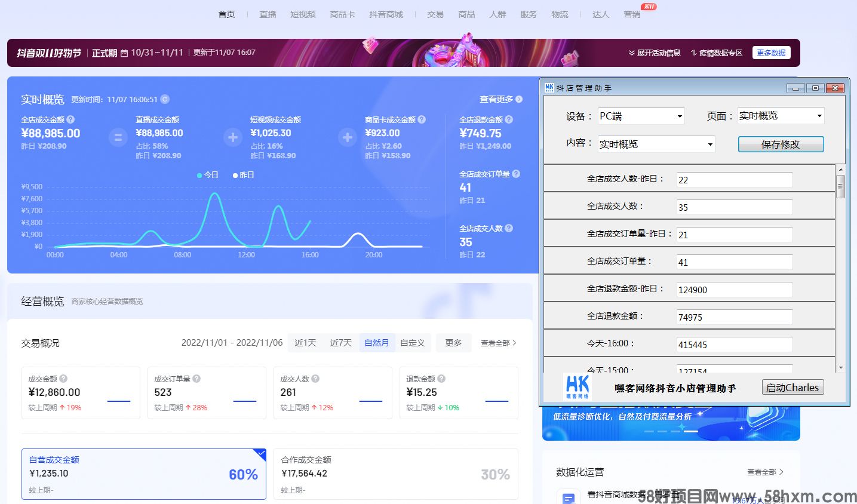Click scrollbar up arrow in assistant list
Image resolution: width=857 pixels, height=504 pixels.
(x=841, y=170)
